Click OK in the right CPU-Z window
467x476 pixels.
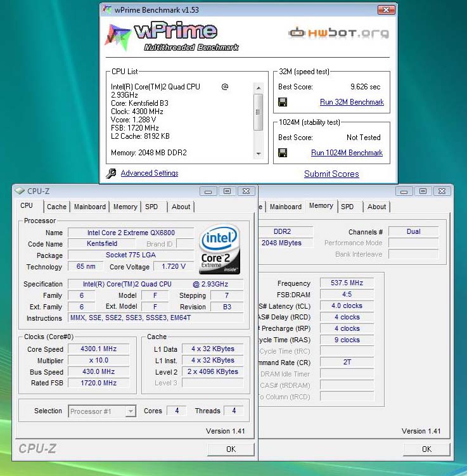tap(426, 449)
